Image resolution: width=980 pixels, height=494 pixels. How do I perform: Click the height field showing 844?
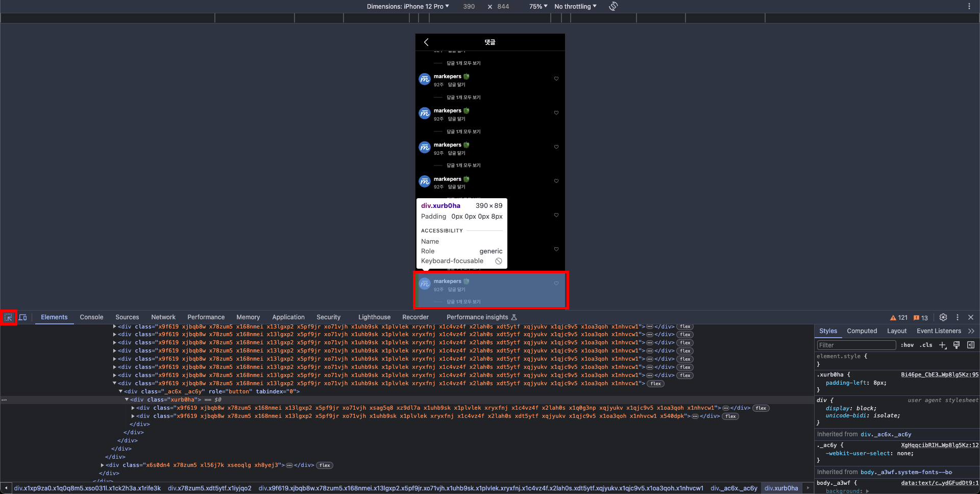503,6
